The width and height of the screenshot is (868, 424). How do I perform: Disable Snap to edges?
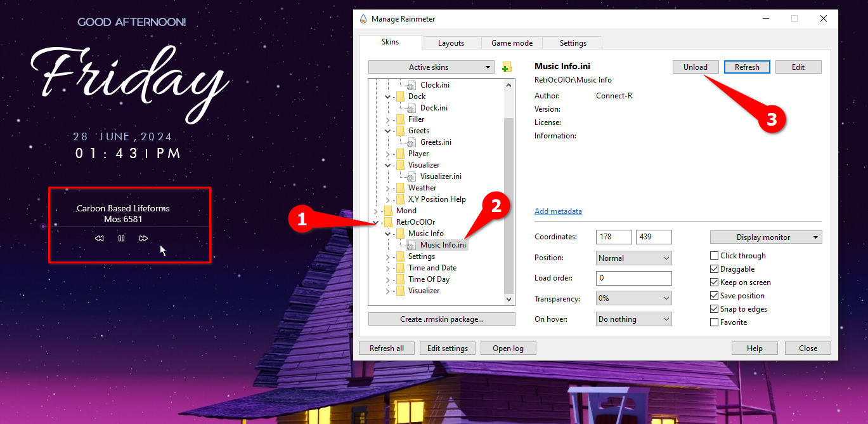pyautogui.click(x=715, y=308)
